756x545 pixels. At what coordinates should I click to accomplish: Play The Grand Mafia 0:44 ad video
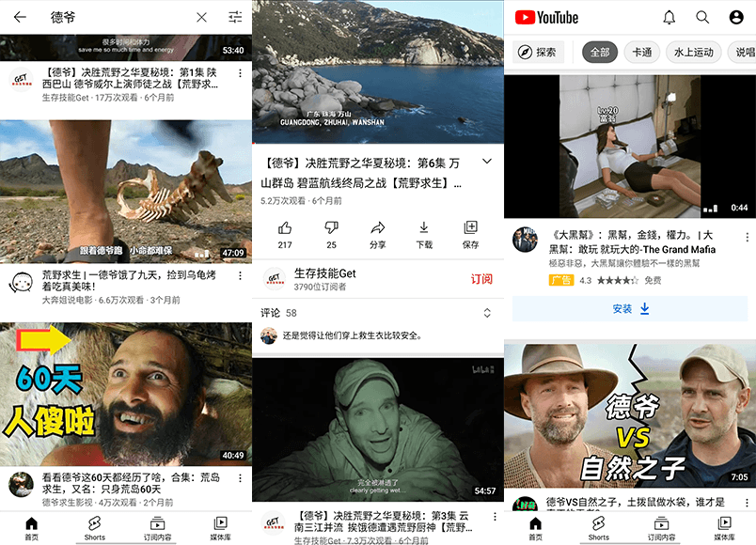click(x=630, y=147)
